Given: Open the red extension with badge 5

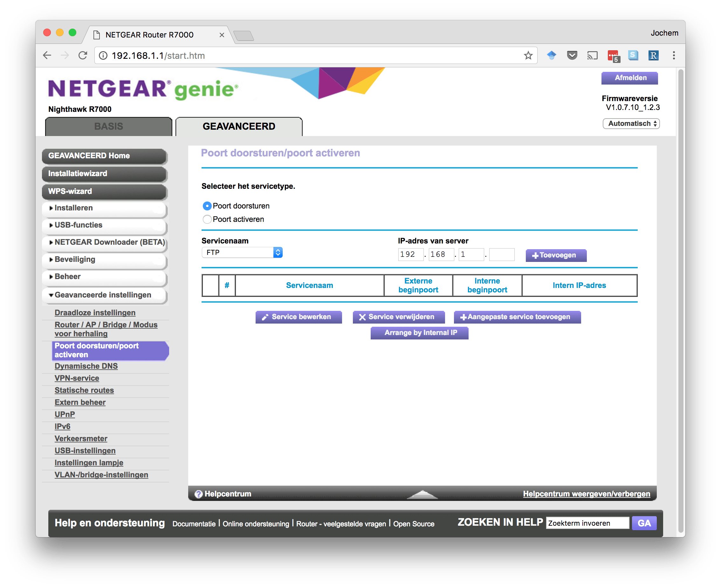Looking at the screenshot, I should (x=613, y=56).
